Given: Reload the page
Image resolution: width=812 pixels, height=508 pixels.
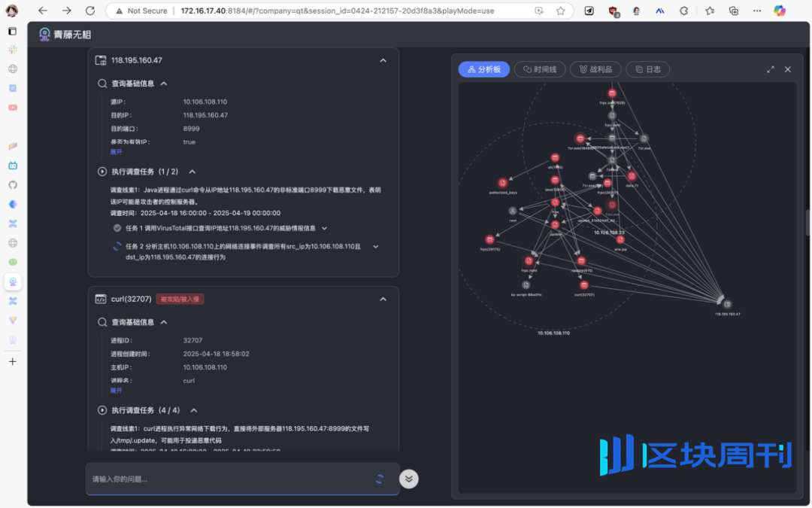Looking at the screenshot, I should [90, 11].
